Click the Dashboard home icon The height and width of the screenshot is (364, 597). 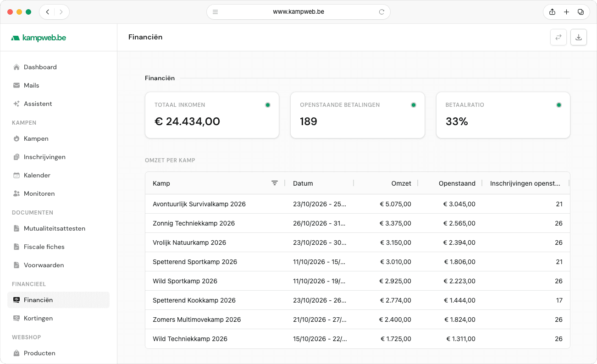click(x=17, y=67)
